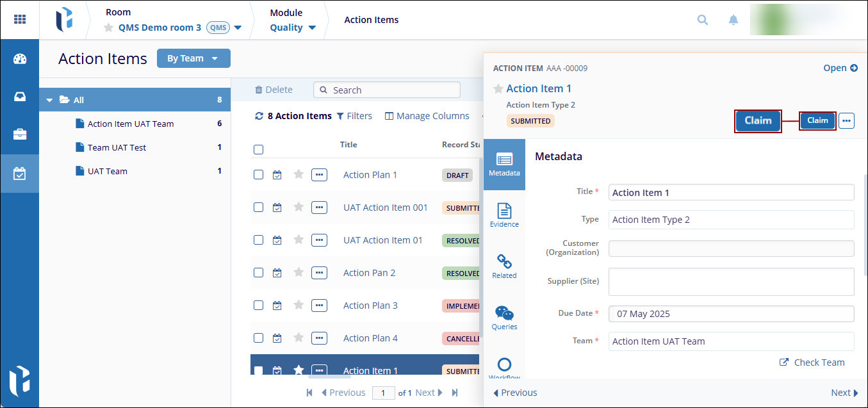
Task: Open the By Team dropdown
Action: click(x=193, y=58)
